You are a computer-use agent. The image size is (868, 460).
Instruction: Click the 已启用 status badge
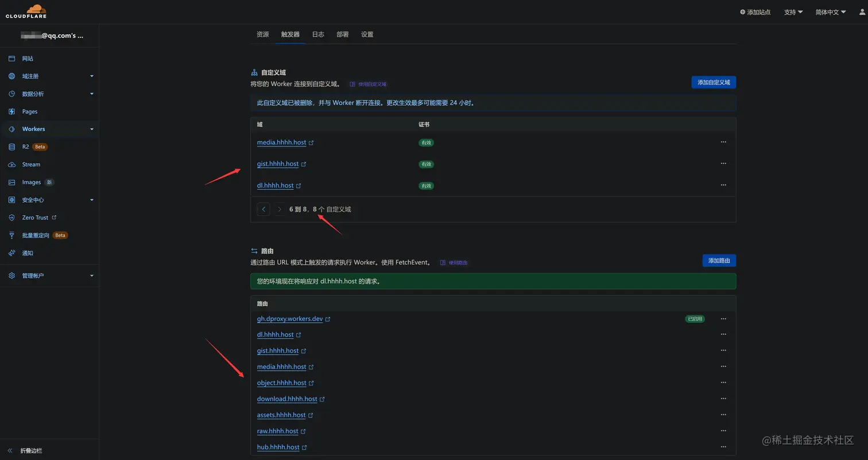tap(695, 319)
